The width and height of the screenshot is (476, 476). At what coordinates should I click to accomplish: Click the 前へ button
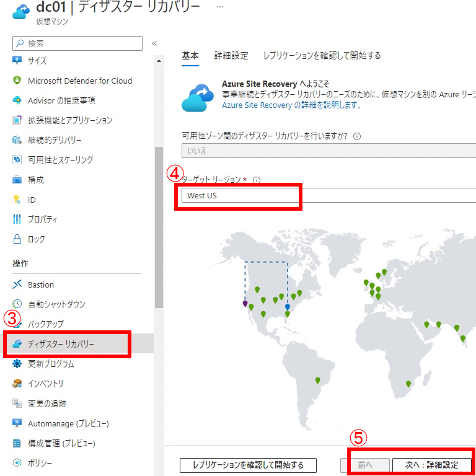point(365,465)
